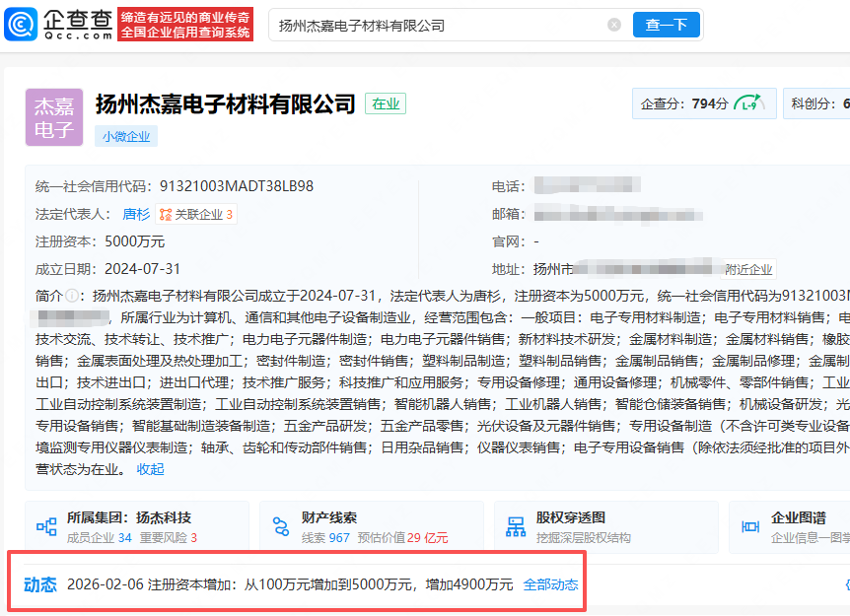
Task: Select the 小微企业 tag
Action: (126, 136)
